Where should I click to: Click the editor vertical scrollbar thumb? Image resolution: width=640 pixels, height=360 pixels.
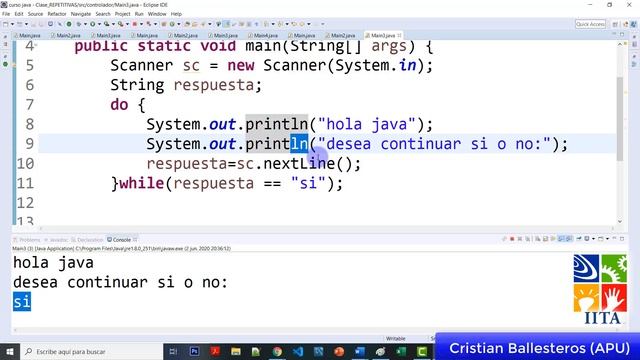620,118
